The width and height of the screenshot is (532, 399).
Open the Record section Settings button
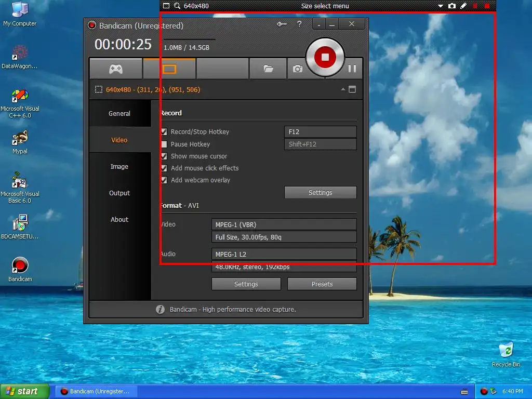(x=320, y=192)
